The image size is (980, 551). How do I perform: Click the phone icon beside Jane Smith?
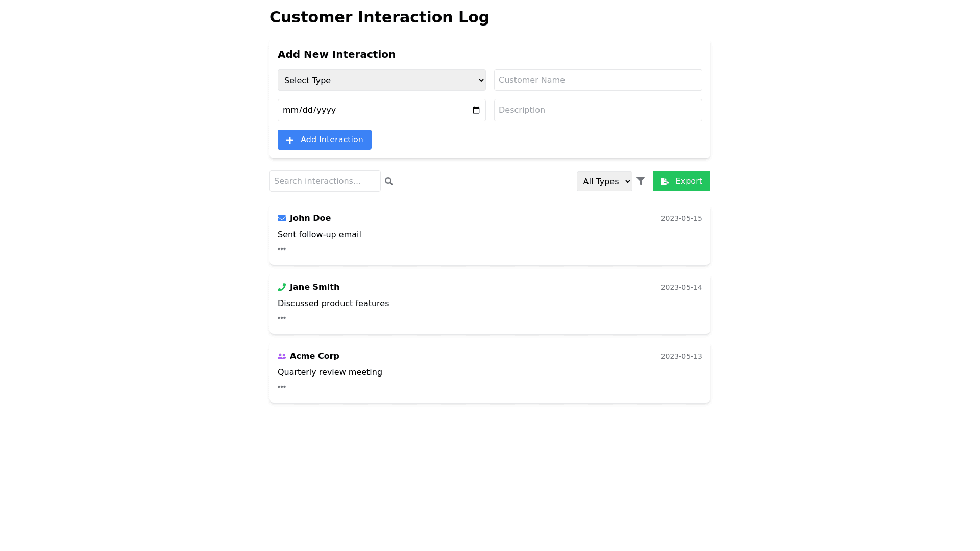point(282,287)
